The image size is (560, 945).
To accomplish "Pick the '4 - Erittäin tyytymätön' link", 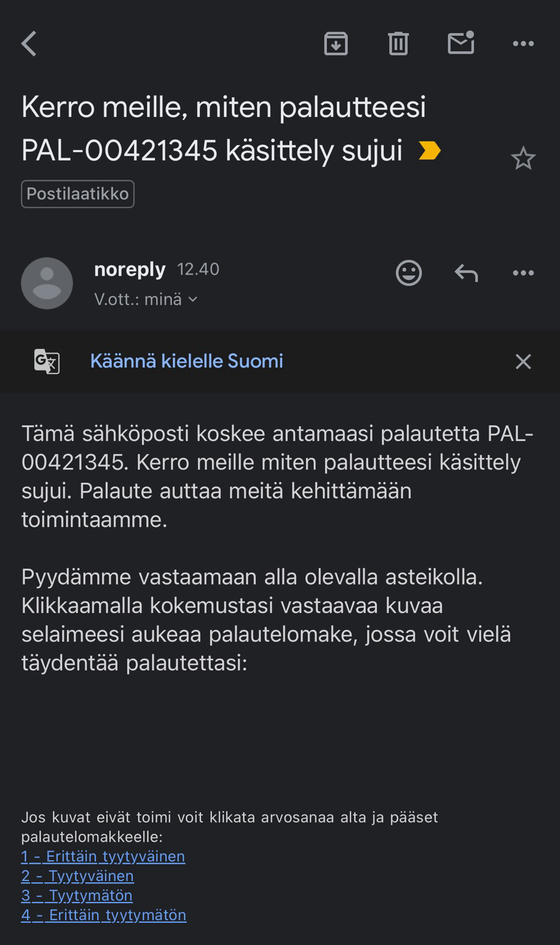I will pyautogui.click(x=103, y=915).
